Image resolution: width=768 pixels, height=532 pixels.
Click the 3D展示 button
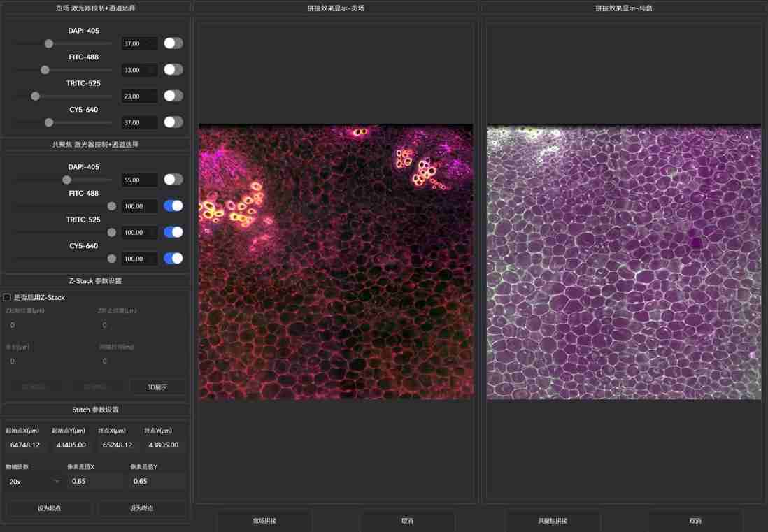pyautogui.click(x=157, y=387)
